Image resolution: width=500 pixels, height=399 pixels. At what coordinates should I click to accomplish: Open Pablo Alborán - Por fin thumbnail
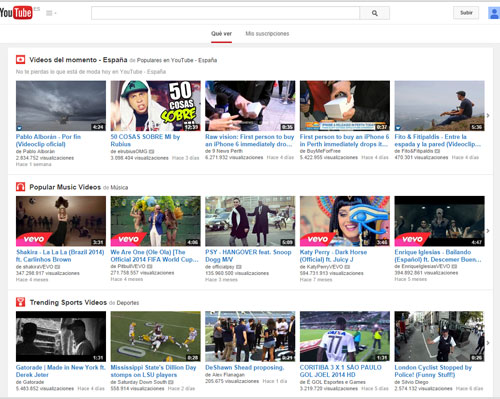61,106
